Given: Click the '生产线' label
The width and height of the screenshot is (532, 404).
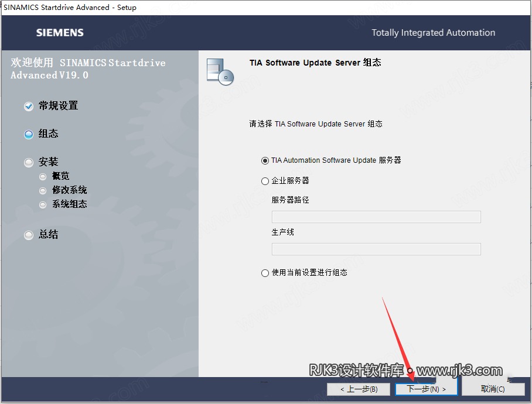Looking at the screenshot, I should (282, 232).
